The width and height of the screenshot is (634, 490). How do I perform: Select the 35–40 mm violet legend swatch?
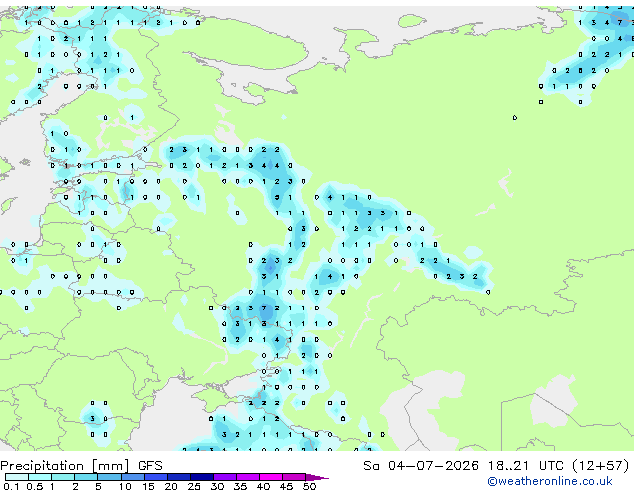pos(248,477)
